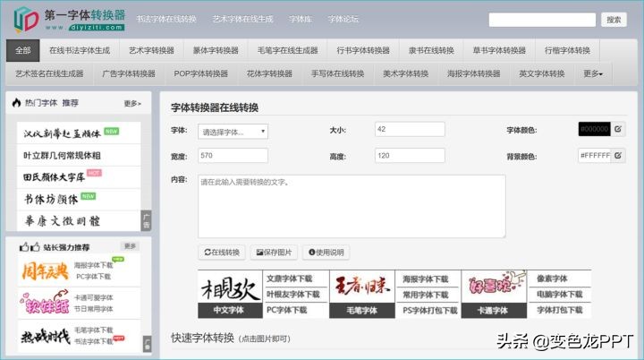Viewport: 644px width, 360px height.
Task: Click the 在线转换 convert button
Action: click(x=222, y=253)
